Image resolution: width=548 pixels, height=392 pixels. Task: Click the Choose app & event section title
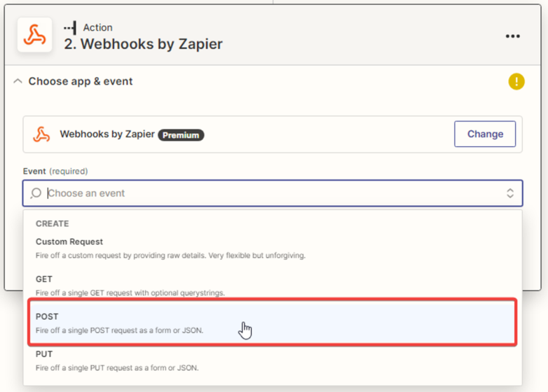pyautogui.click(x=81, y=81)
